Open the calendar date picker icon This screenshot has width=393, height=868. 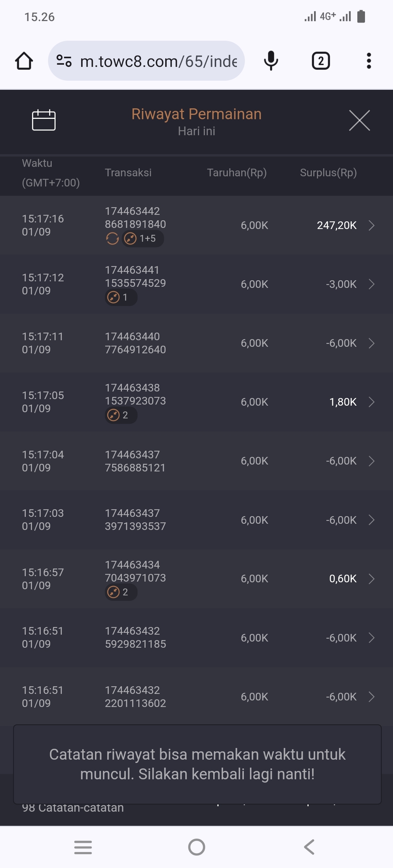tap(44, 120)
